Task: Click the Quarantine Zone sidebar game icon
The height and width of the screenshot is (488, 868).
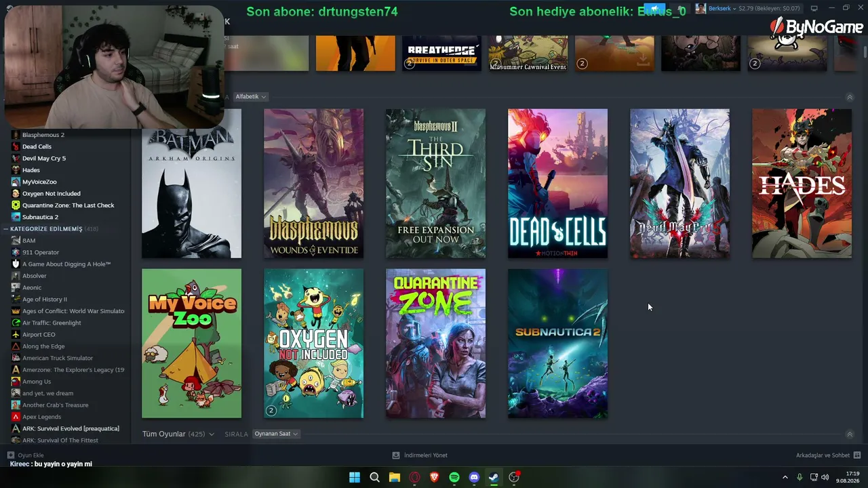Action: pos(16,205)
